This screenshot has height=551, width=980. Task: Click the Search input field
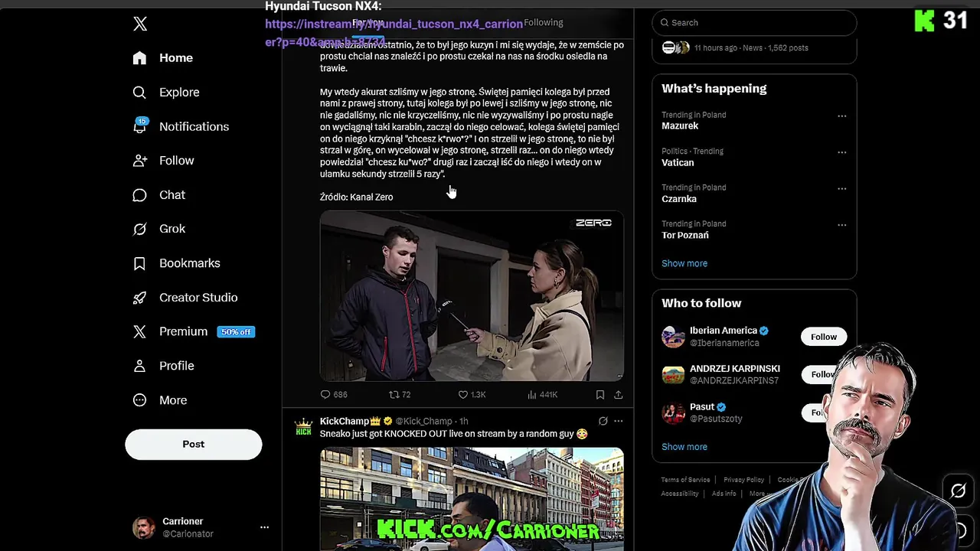pos(754,23)
